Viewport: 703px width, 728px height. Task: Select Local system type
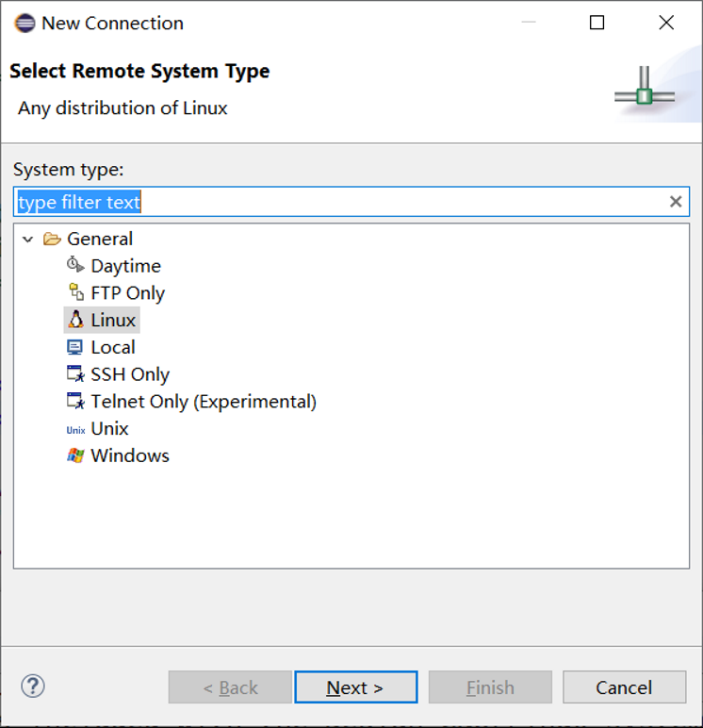(x=113, y=347)
